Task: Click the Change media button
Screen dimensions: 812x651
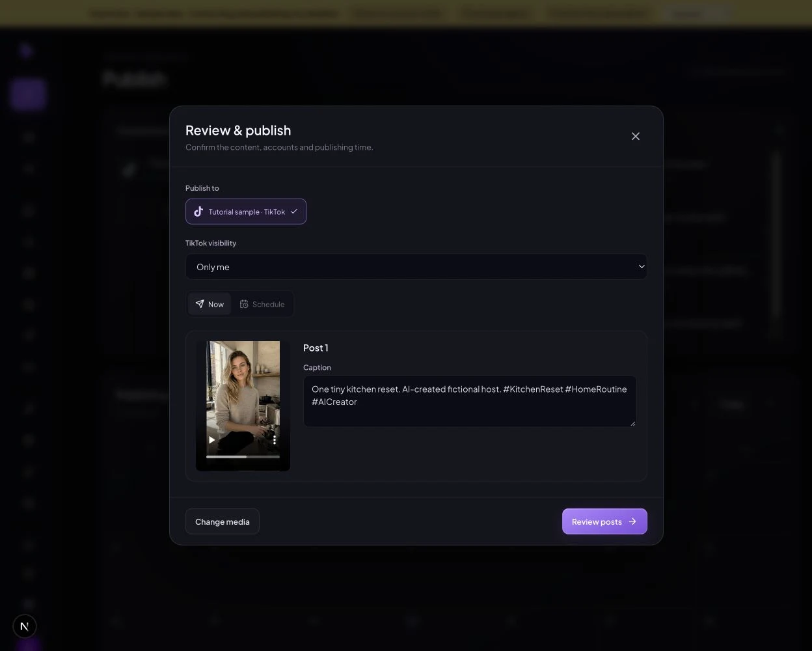Action: [223, 521]
